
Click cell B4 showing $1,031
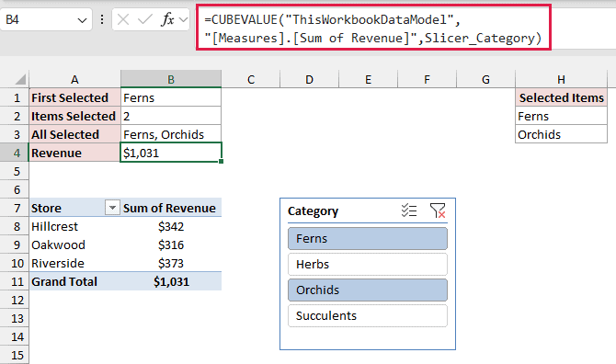point(171,153)
